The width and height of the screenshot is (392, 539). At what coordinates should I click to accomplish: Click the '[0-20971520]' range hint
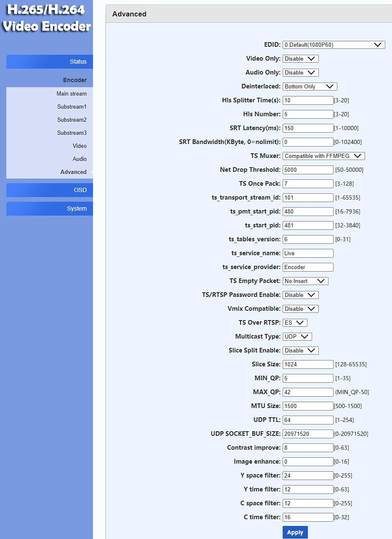coord(351,434)
